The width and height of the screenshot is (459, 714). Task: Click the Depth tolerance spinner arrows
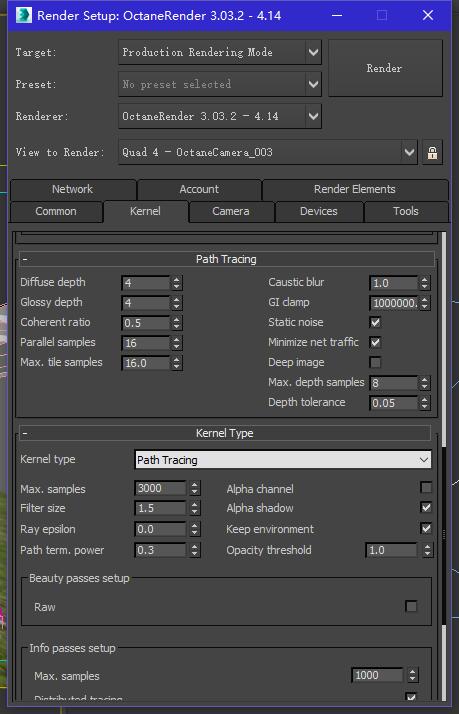[x=424, y=403]
